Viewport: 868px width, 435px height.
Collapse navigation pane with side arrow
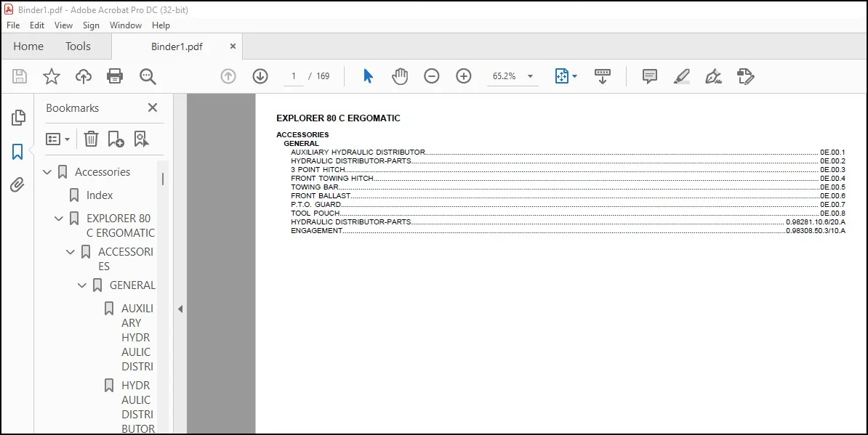pyautogui.click(x=180, y=309)
